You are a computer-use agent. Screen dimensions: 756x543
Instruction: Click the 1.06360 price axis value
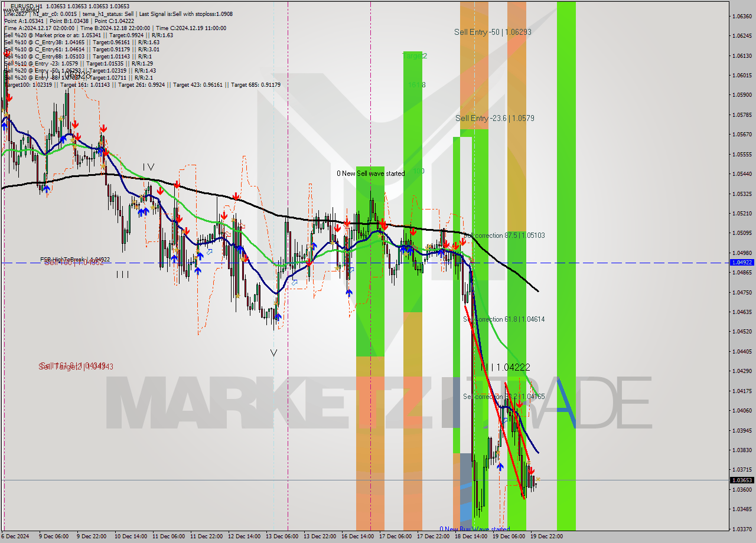coord(742,16)
